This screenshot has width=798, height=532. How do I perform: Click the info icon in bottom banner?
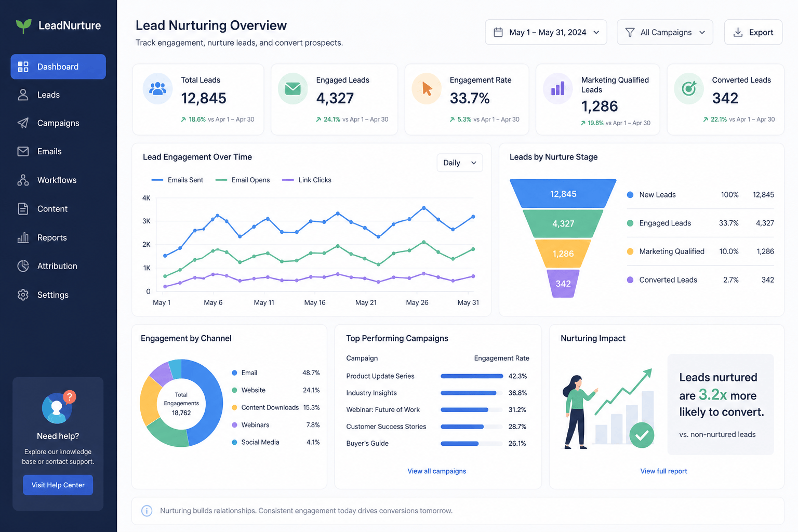point(147,511)
